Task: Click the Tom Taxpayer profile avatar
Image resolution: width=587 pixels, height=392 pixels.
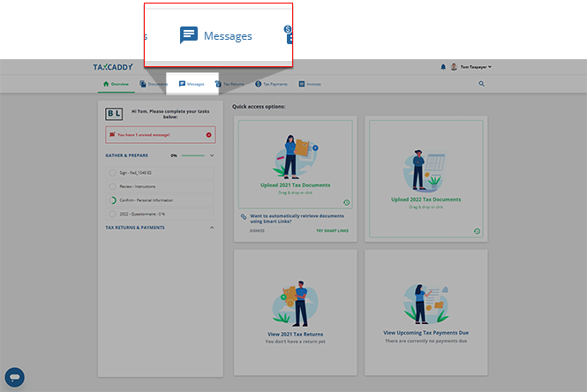Action: pos(454,67)
